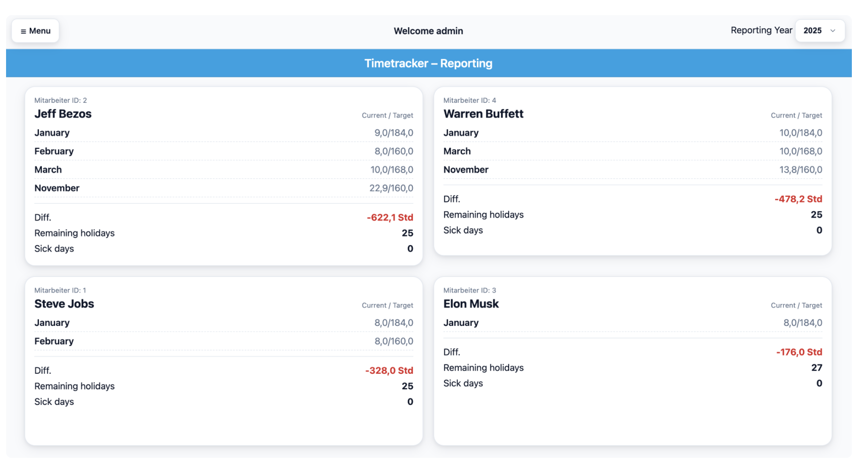Open the Menu button

click(35, 31)
